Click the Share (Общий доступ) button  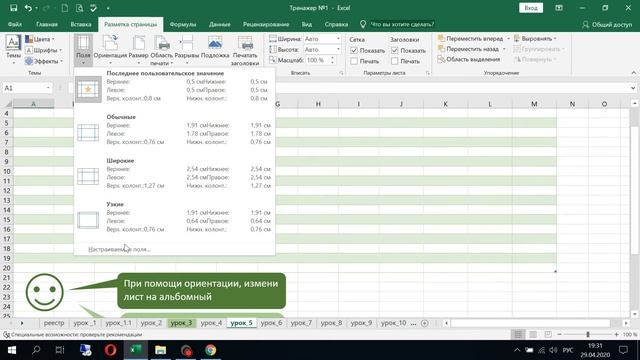[607, 24]
